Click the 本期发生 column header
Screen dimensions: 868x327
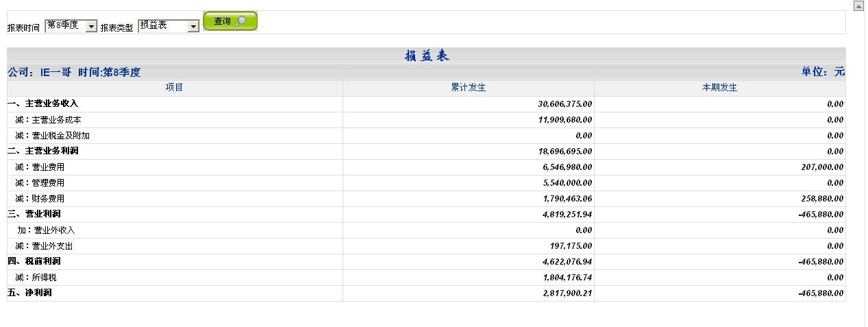tap(720, 88)
